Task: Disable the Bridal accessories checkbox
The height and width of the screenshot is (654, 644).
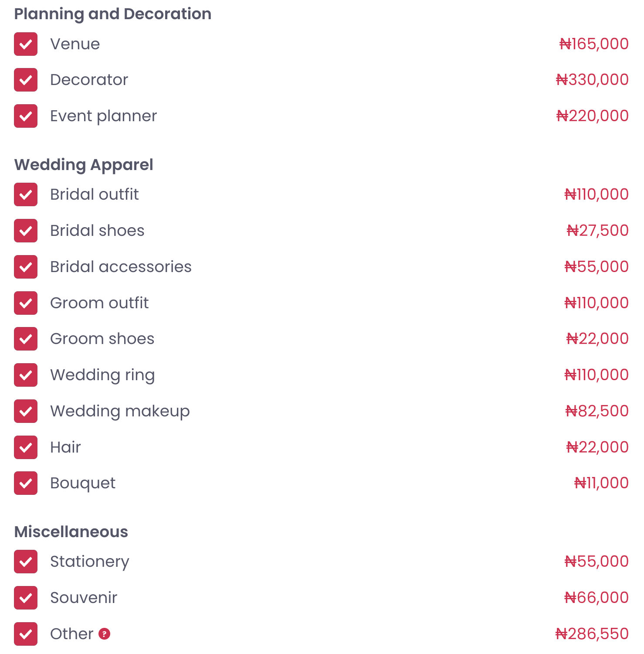Action: tap(26, 267)
